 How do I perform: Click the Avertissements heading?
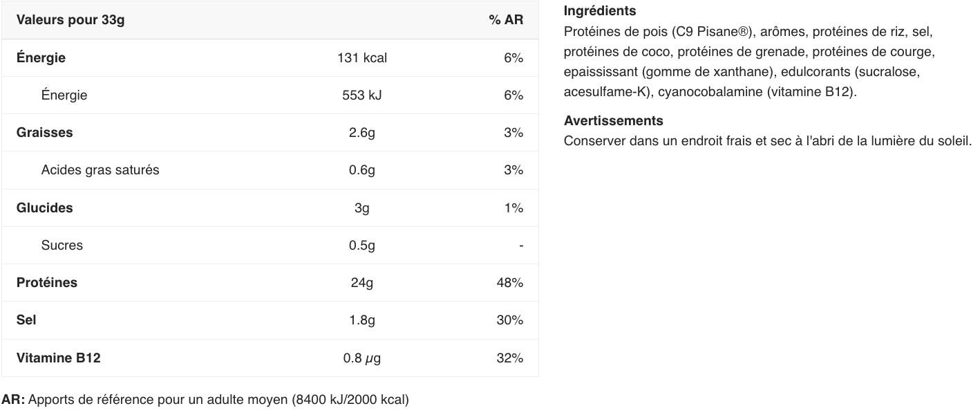(x=614, y=121)
